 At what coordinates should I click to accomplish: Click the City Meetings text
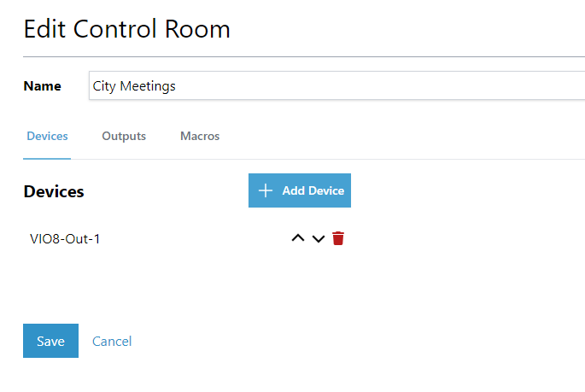point(134,85)
